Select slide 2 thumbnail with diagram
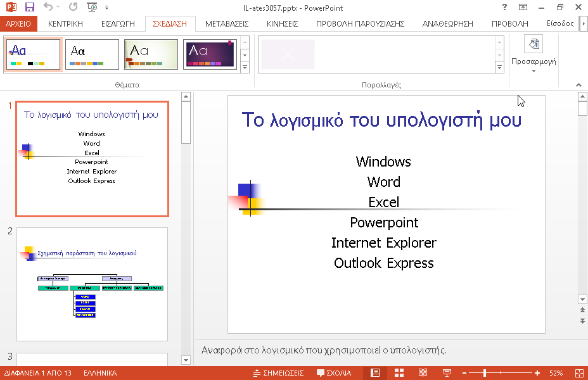Image resolution: width=588 pixels, height=380 pixels. click(x=93, y=284)
